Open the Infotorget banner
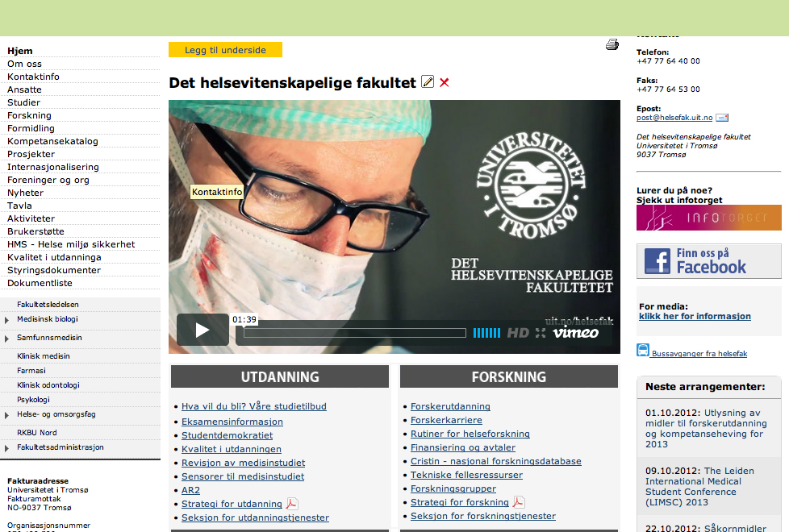This screenshot has width=789, height=532. pyautogui.click(x=708, y=218)
